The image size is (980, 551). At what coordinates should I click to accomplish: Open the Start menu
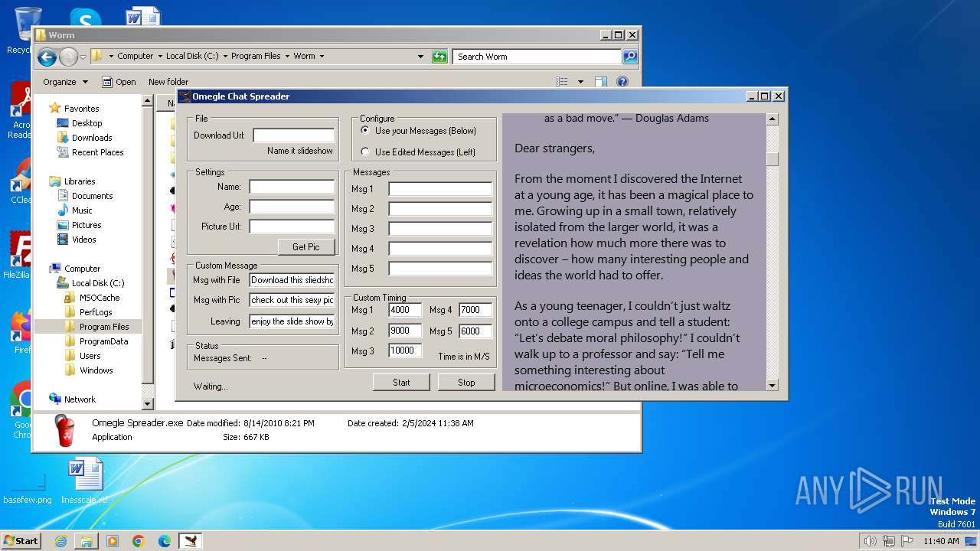pos(21,540)
